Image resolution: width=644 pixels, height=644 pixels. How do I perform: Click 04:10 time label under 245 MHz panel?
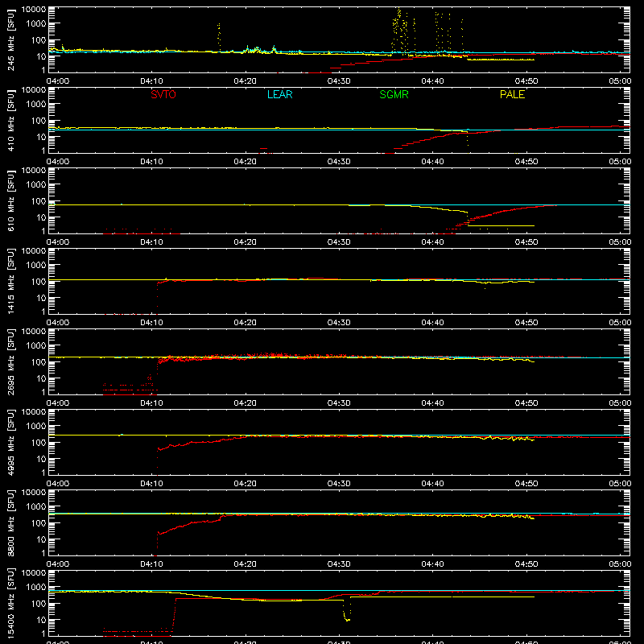click(x=151, y=81)
